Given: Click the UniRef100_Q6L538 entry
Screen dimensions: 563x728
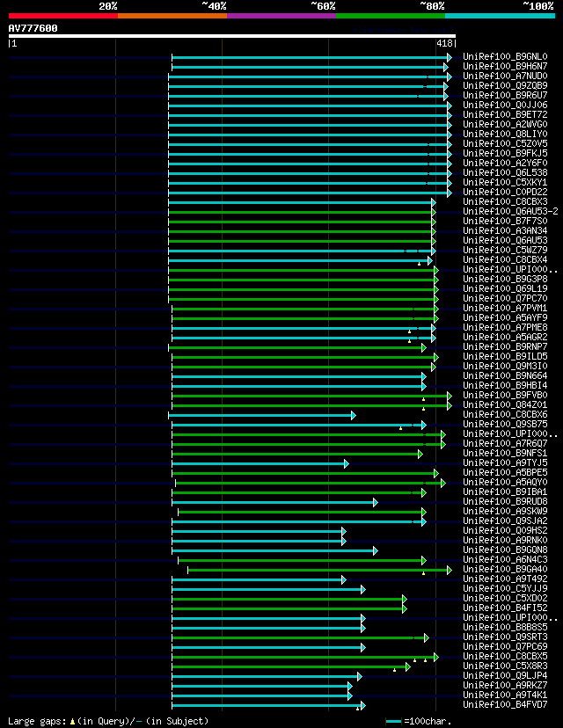Looking at the screenshot, I should click(x=505, y=172).
